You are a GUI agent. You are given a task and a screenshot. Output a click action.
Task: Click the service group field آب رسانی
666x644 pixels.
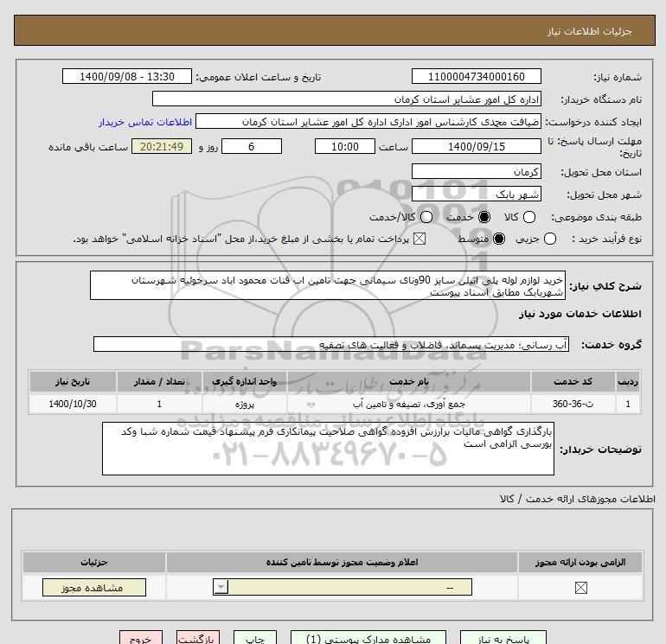tap(331, 344)
